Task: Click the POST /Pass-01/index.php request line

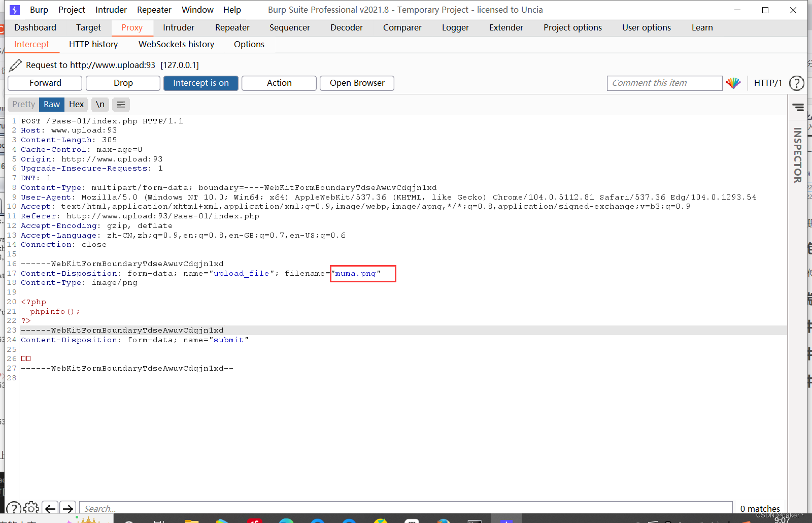Action: 102,121
